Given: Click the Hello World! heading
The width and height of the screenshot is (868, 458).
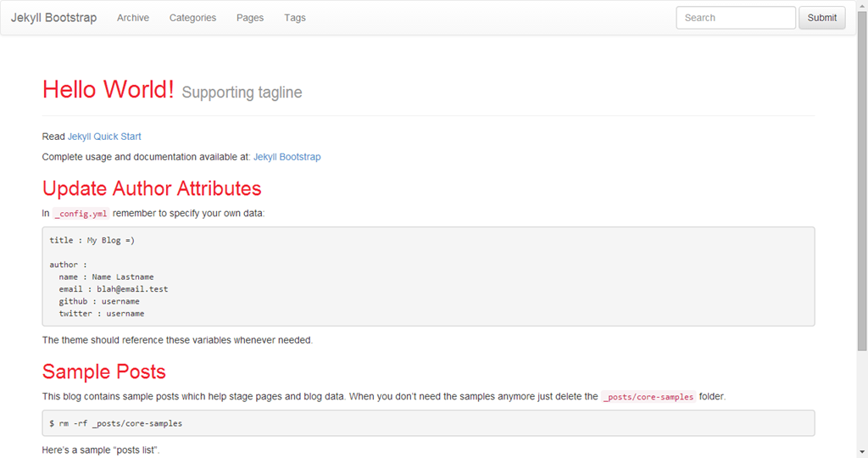Looking at the screenshot, I should coord(108,89).
